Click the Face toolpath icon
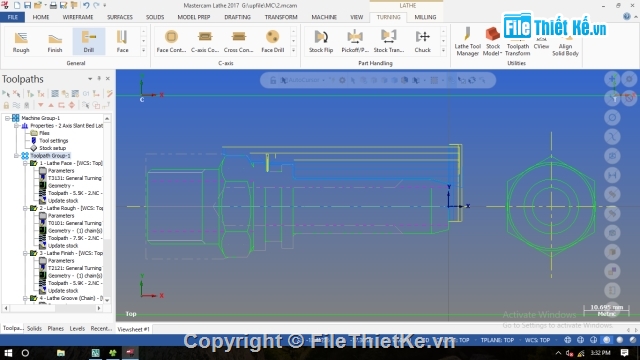This screenshot has height=360, width=640. (x=122, y=42)
